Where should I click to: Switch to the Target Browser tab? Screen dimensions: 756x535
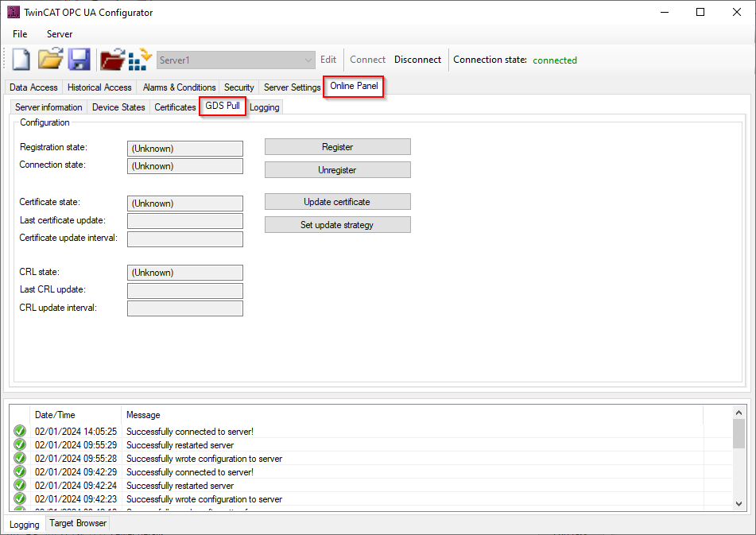(78, 523)
